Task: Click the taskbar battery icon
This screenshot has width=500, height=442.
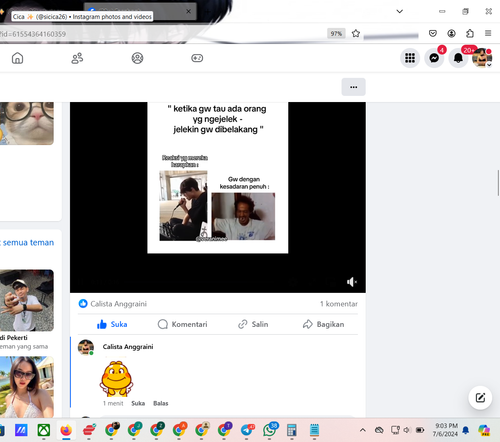Action: [420, 430]
